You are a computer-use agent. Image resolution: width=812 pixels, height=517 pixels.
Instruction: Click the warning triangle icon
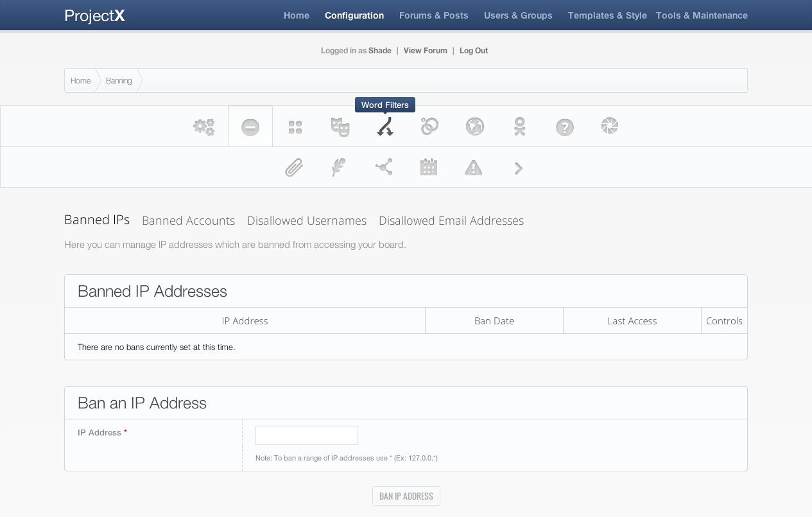click(x=474, y=168)
